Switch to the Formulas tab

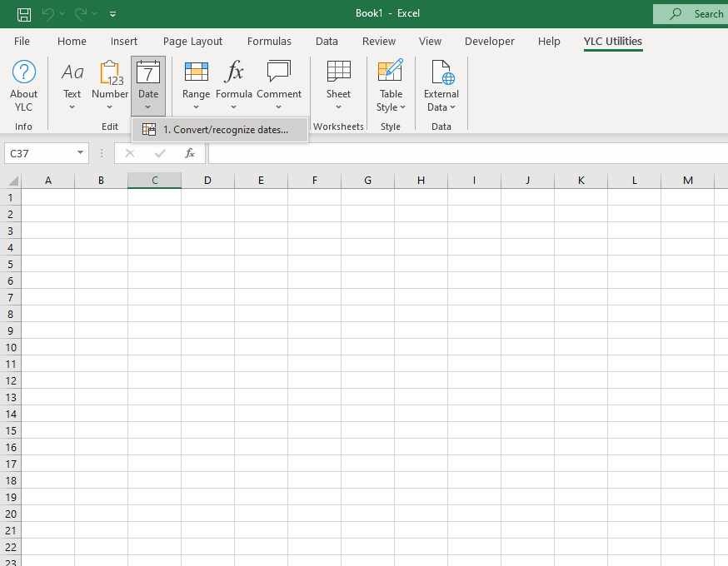click(269, 41)
